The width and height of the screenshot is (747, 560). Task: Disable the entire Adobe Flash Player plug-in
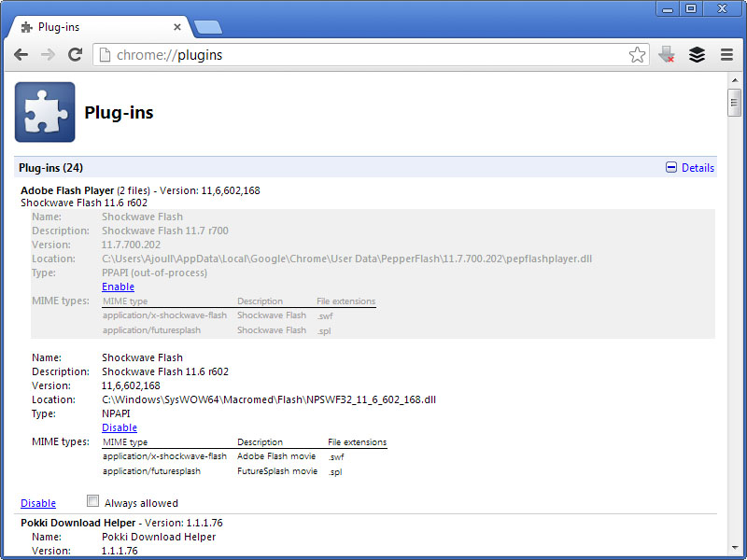coord(38,503)
